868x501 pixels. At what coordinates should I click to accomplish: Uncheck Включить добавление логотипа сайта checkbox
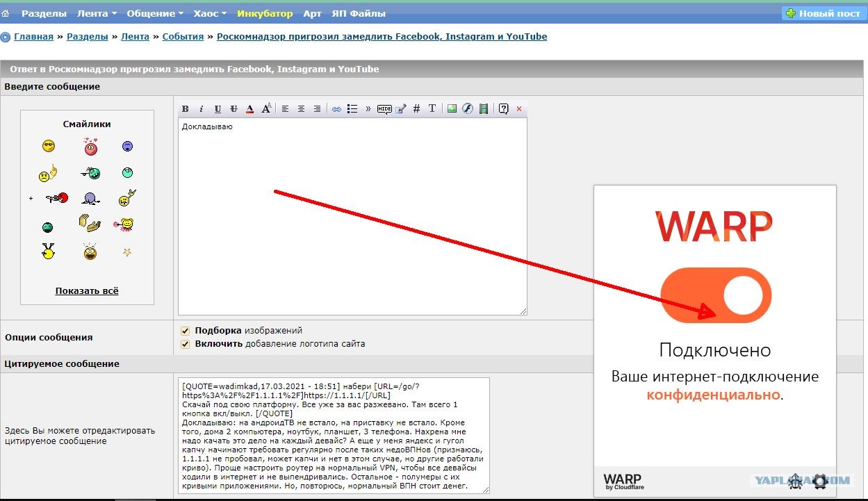coord(185,344)
